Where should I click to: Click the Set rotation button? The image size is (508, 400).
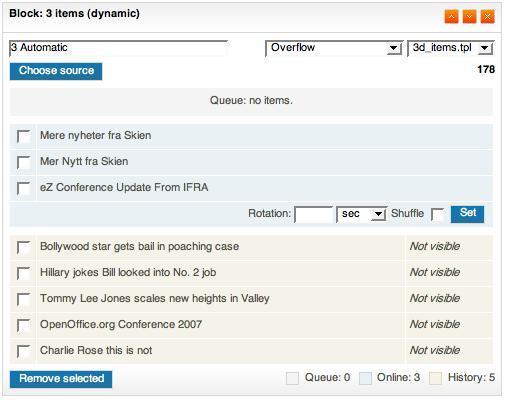[x=467, y=214]
